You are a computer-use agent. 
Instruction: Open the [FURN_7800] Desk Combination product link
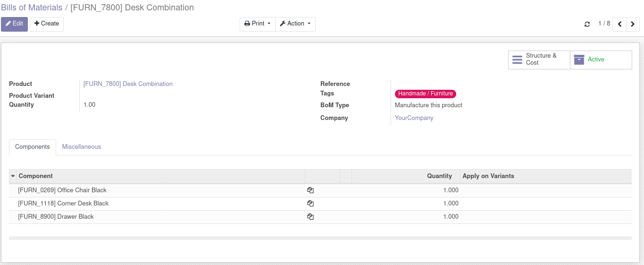pyautogui.click(x=128, y=84)
